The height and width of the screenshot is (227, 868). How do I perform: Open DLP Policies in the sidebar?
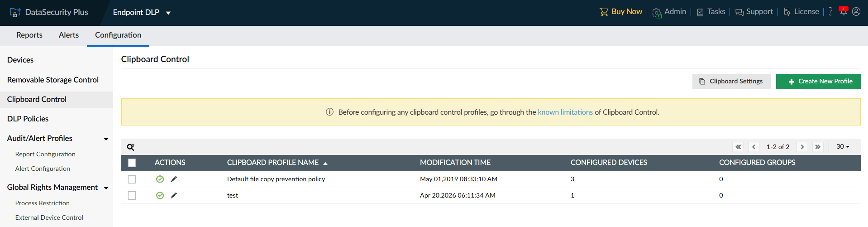click(x=28, y=119)
